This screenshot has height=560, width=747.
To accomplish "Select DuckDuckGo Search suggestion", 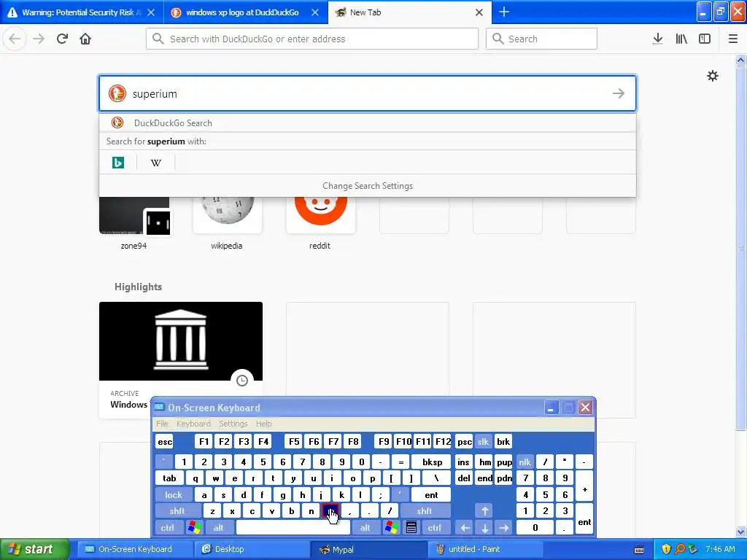I will click(368, 122).
